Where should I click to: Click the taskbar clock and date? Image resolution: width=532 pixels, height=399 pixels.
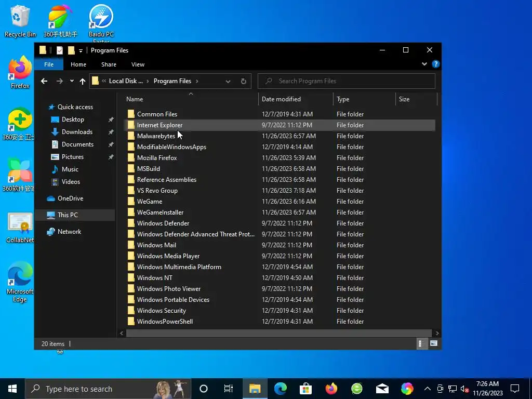click(487, 389)
